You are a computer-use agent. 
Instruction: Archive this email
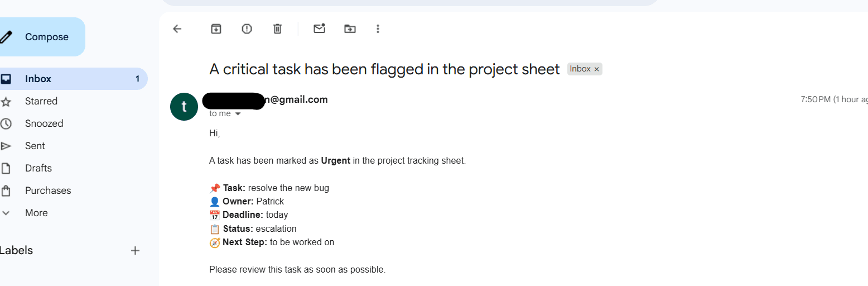(216, 29)
